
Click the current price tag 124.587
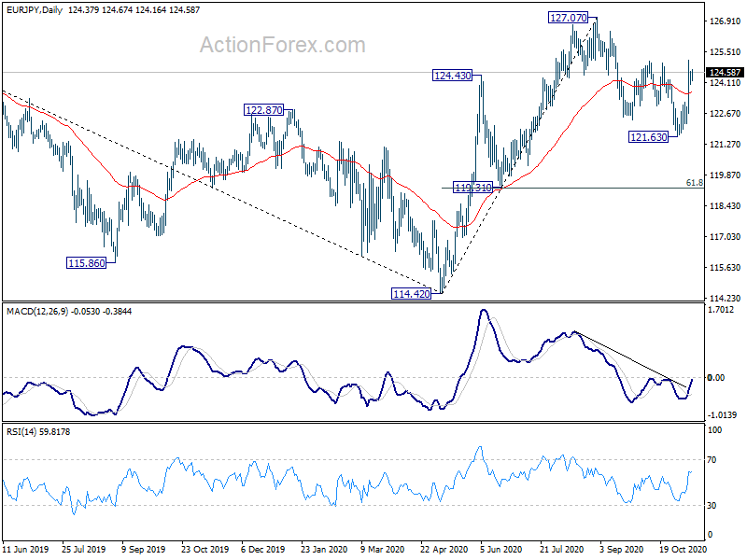click(x=725, y=73)
